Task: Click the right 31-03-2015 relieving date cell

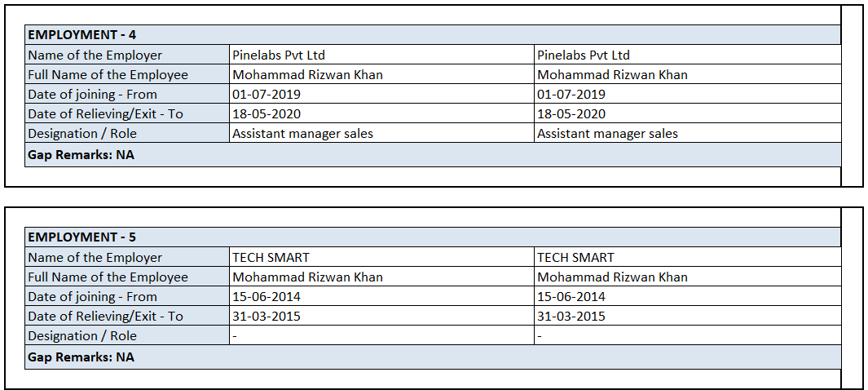Action: point(571,317)
